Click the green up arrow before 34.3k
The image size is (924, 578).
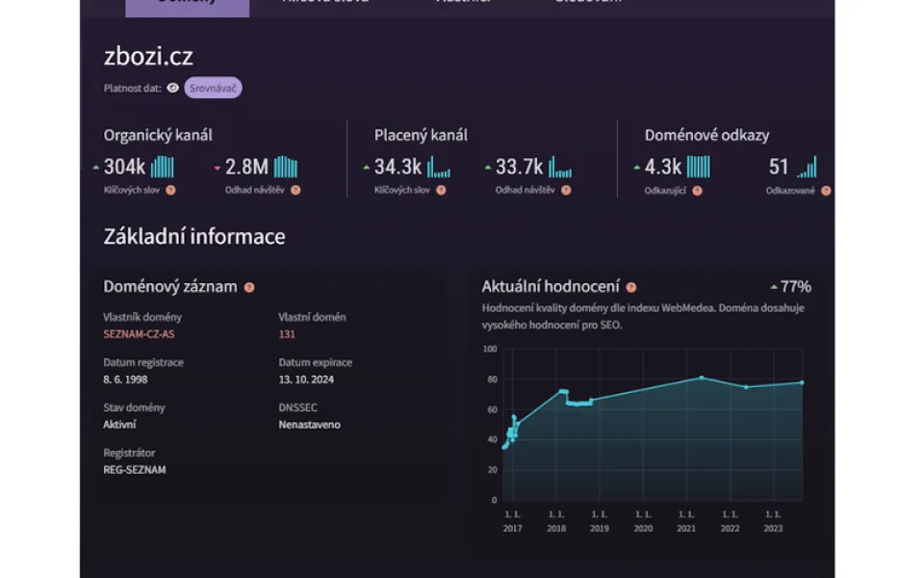click(366, 168)
